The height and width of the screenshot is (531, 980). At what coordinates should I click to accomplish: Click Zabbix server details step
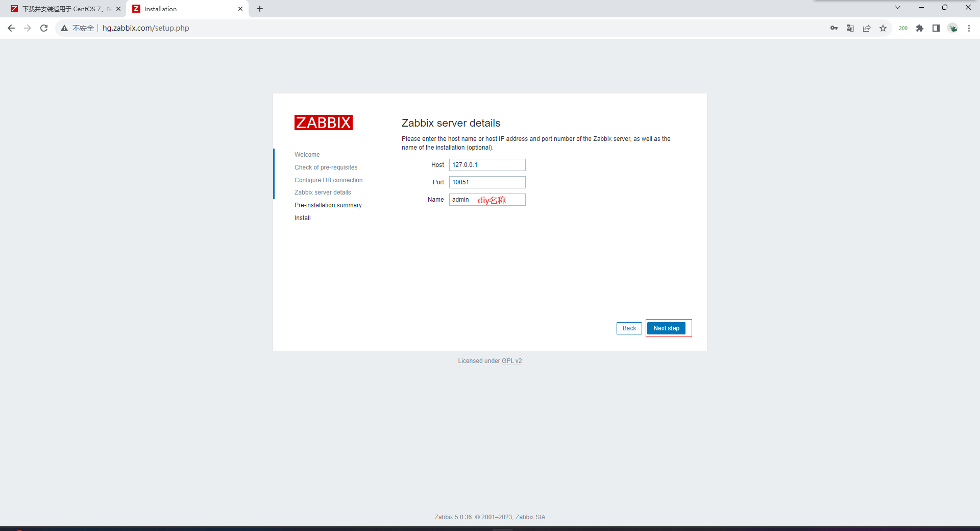point(323,192)
